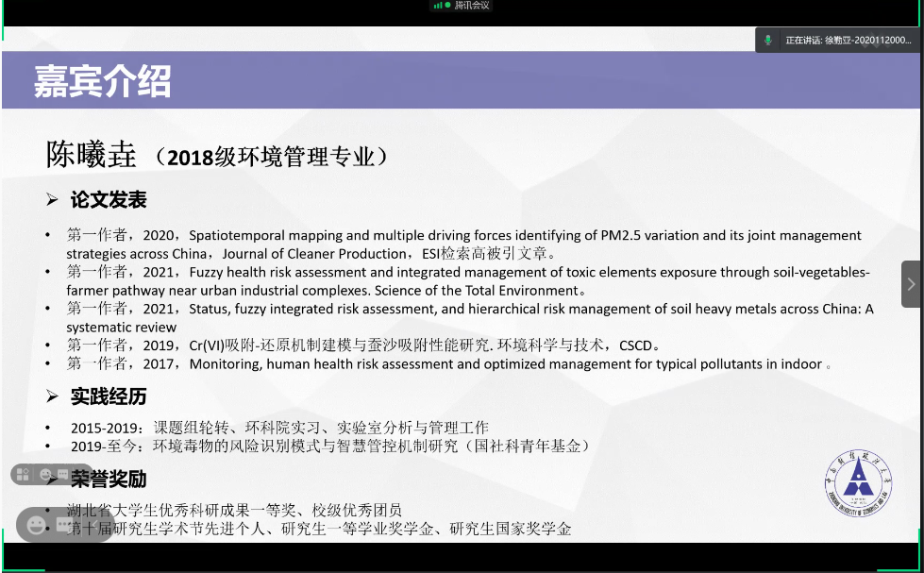Screen dimensions: 924x573
Task: Open the apps grid icon in small floating toolbar
Action: pos(23,474)
